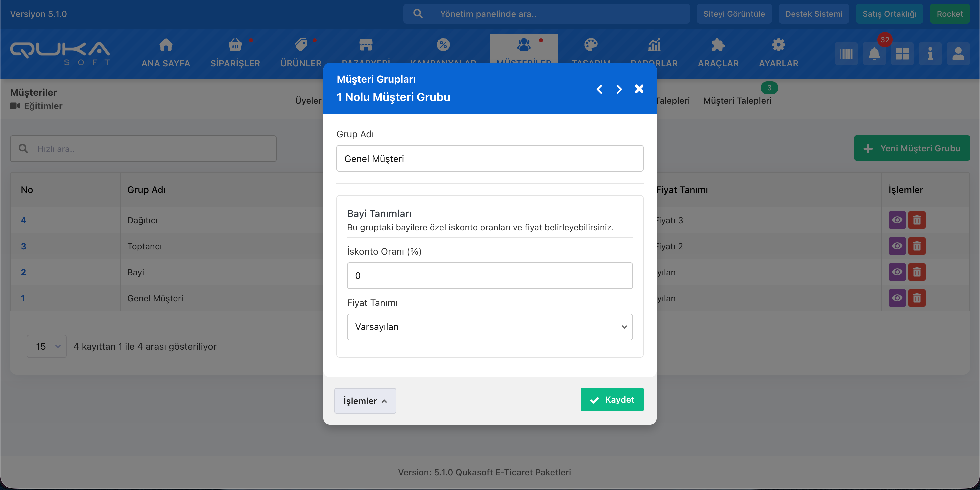The height and width of the screenshot is (490, 980).
Task: Open the info icon in header
Action: point(930,54)
